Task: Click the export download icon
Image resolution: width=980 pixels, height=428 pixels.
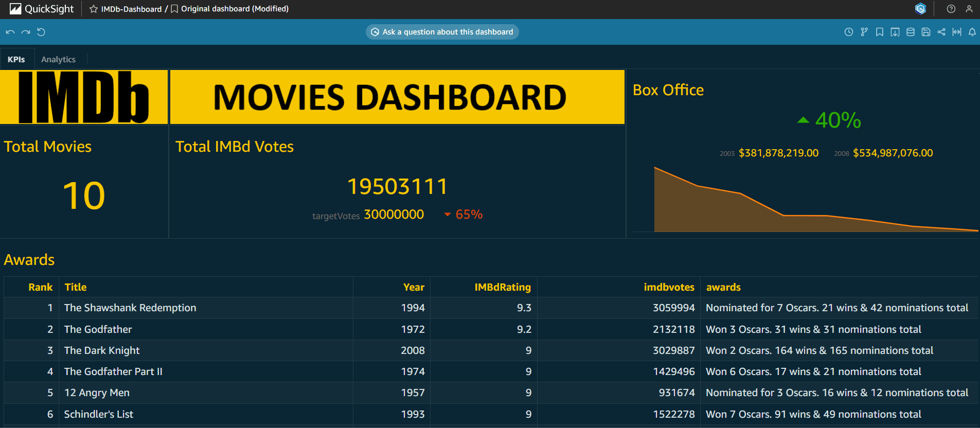Action: [895, 32]
